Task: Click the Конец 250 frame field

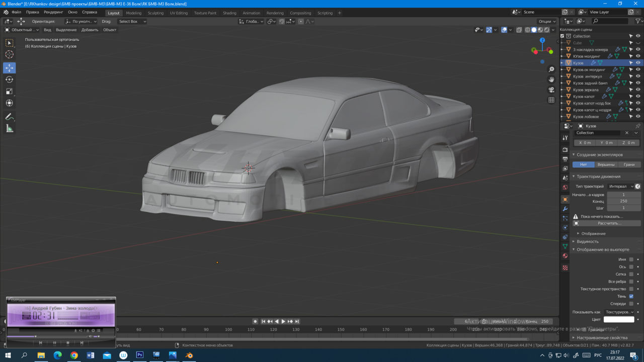Action: tap(623, 201)
